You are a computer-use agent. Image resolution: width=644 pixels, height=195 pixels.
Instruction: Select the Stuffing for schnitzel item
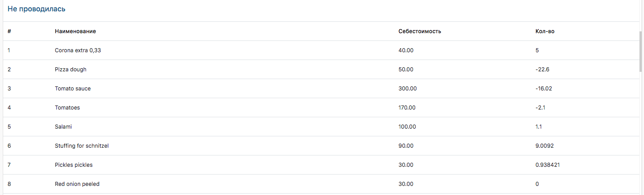(x=82, y=146)
